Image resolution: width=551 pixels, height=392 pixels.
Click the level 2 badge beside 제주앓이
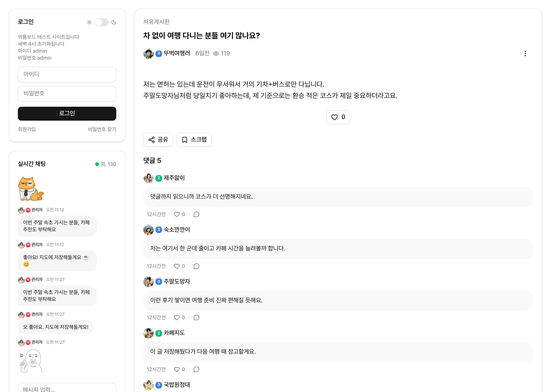[x=159, y=178]
